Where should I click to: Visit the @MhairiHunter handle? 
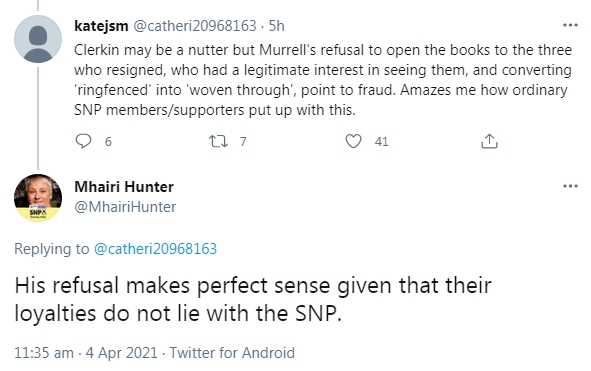tap(125, 207)
